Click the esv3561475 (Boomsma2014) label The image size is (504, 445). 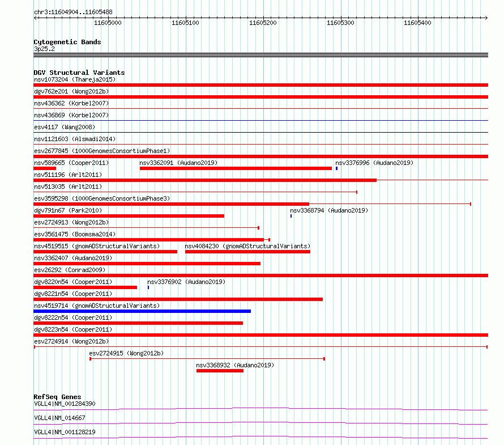click(75, 234)
